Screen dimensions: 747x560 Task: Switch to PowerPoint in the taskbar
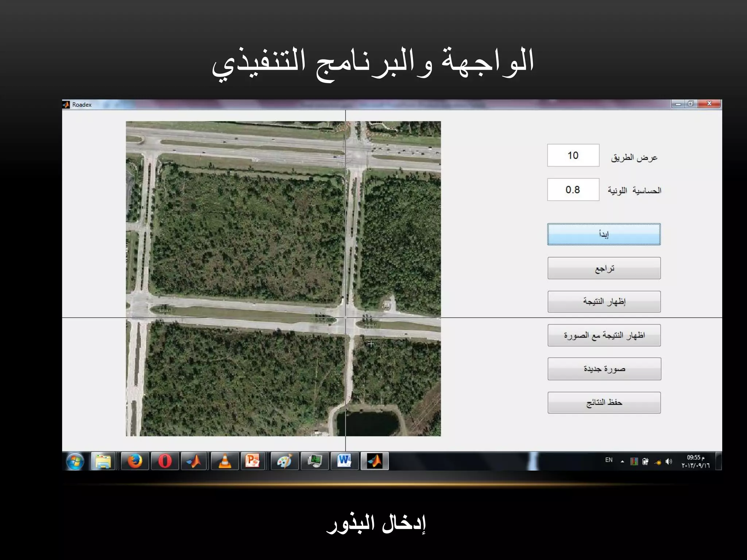tap(252, 461)
